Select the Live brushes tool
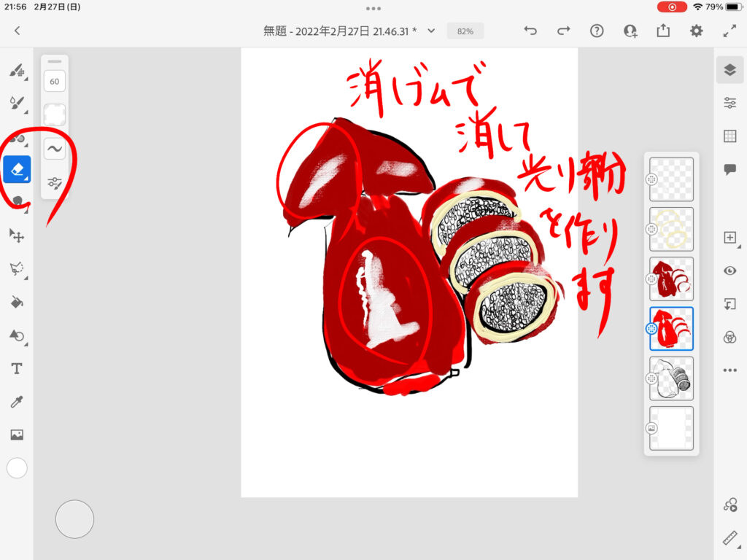The height and width of the screenshot is (560, 747). 17,104
